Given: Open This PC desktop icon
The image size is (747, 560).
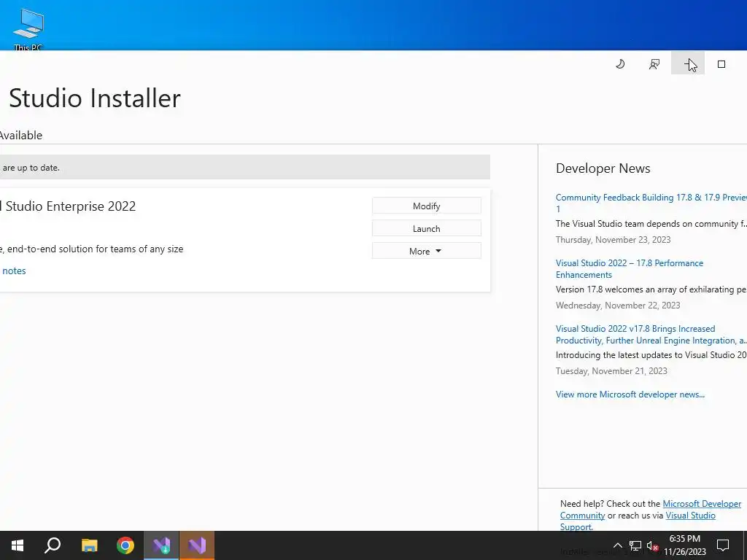Looking at the screenshot, I should click(28, 29).
